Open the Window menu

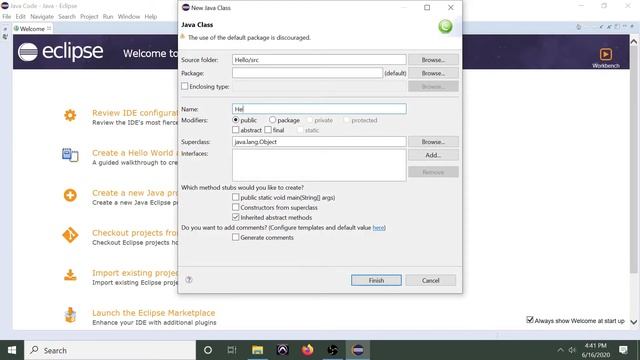tap(129, 17)
